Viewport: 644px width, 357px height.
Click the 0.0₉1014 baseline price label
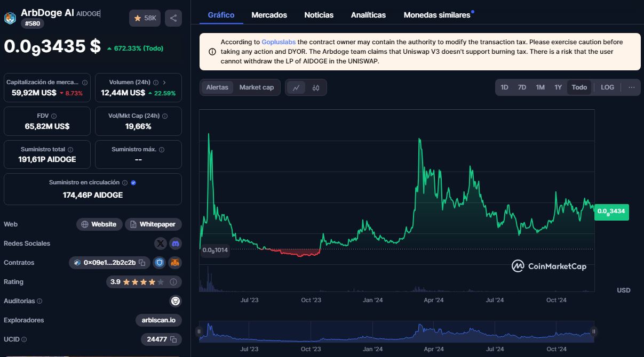pyautogui.click(x=215, y=250)
